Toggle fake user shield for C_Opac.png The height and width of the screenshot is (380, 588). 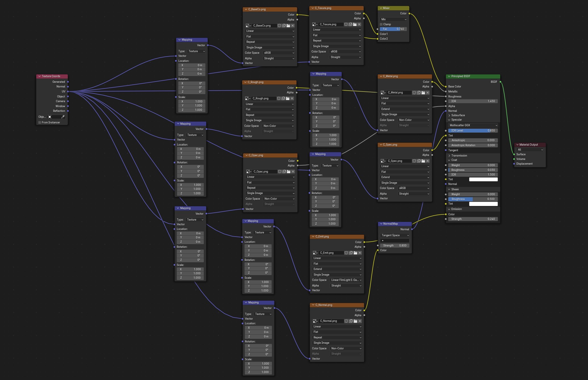click(280, 172)
